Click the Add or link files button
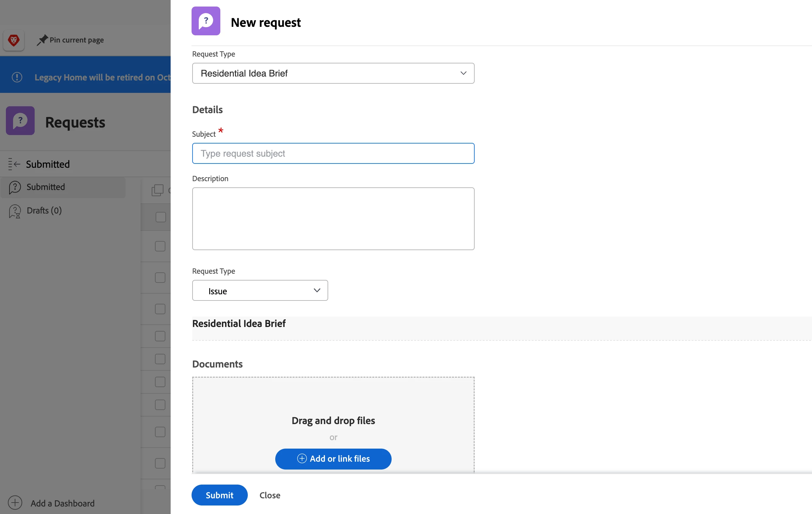812x514 pixels. click(x=333, y=459)
